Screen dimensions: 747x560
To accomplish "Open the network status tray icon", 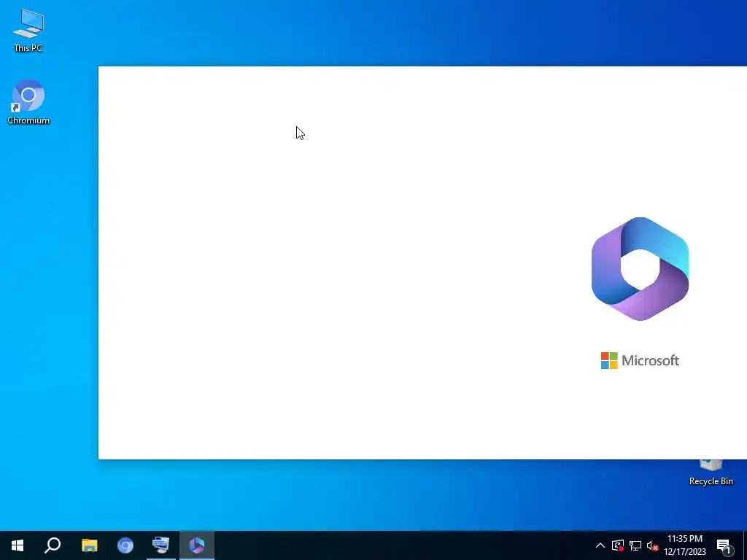I will click(635, 545).
